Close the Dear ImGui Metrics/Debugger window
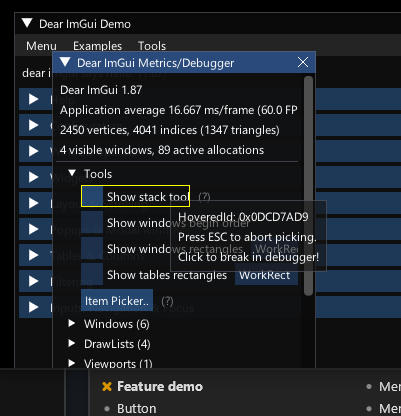The height and width of the screenshot is (416, 401). [303, 62]
